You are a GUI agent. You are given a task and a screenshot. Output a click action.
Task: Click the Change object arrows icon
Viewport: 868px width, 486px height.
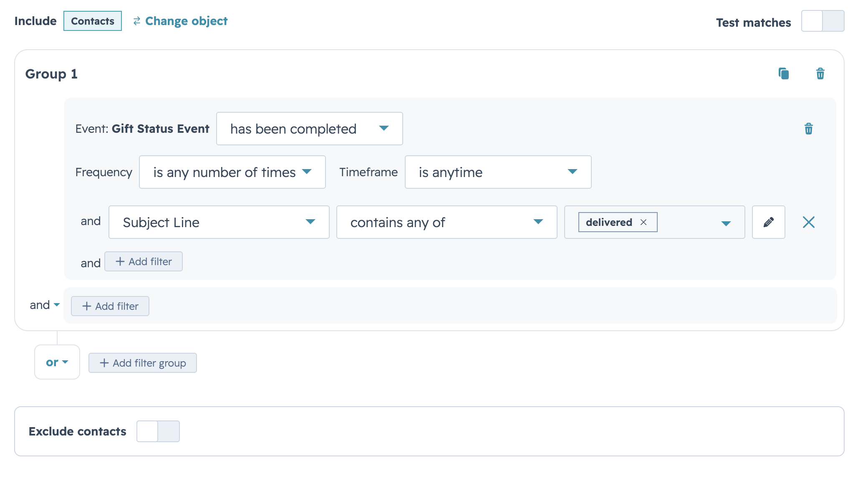pos(137,21)
